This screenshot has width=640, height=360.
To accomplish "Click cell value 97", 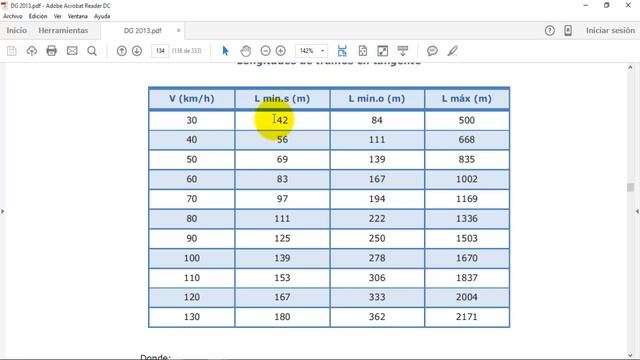I will click(282, 199).
